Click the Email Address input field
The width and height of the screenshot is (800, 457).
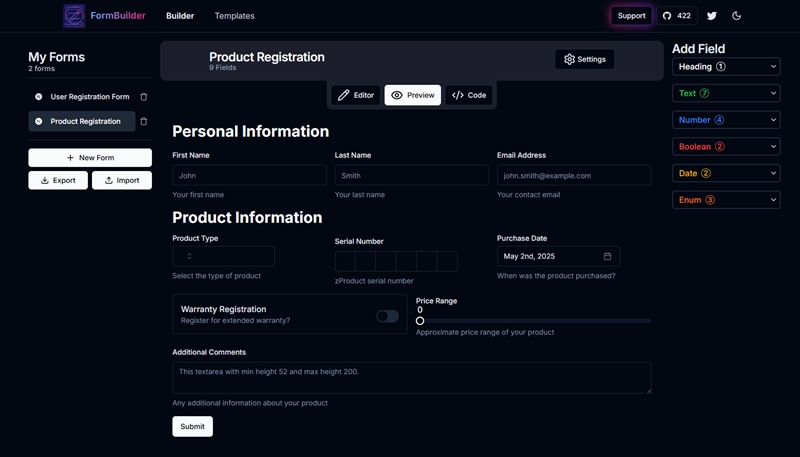pyautogui.click(x=574, y=175)
